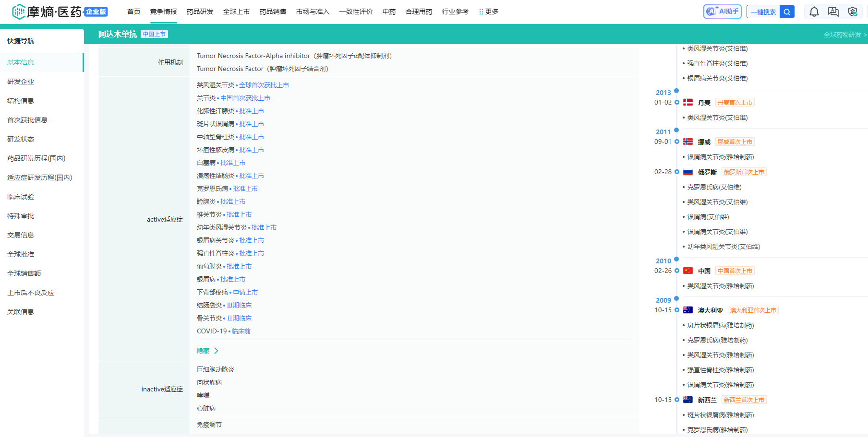Viewport: 868px width, 437px height.
Task: Open 批准上市 link for 化脓性汗腺炎
Action: tap(252, 111)
